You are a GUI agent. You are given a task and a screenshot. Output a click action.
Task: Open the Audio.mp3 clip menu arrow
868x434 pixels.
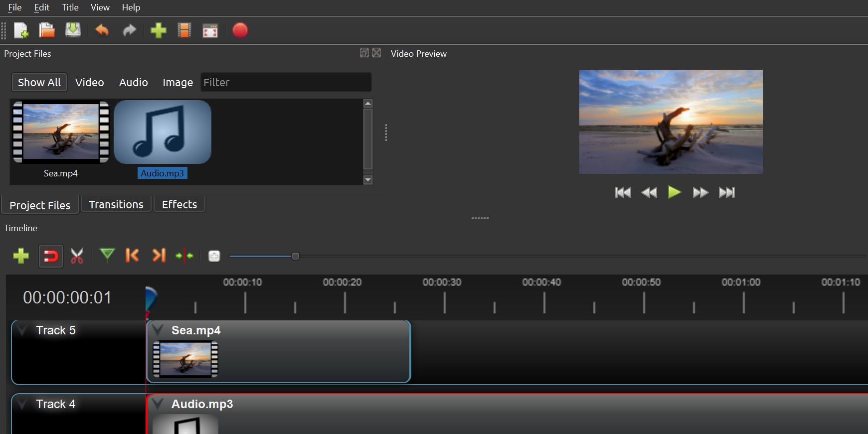pyautogui.click(x=158, y=404)
